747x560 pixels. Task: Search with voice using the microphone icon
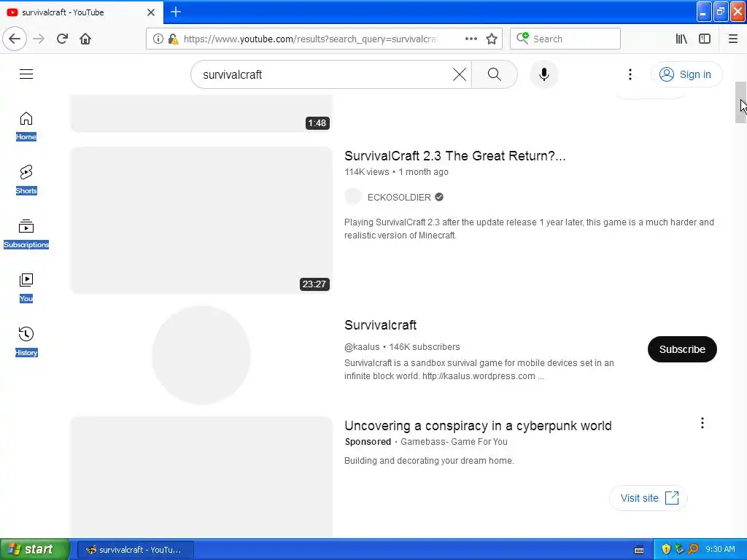point(543,74)
